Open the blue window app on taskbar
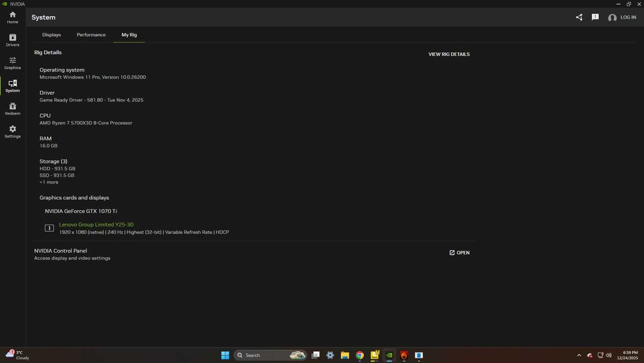The image size is (644, 363). click(419, 355)
